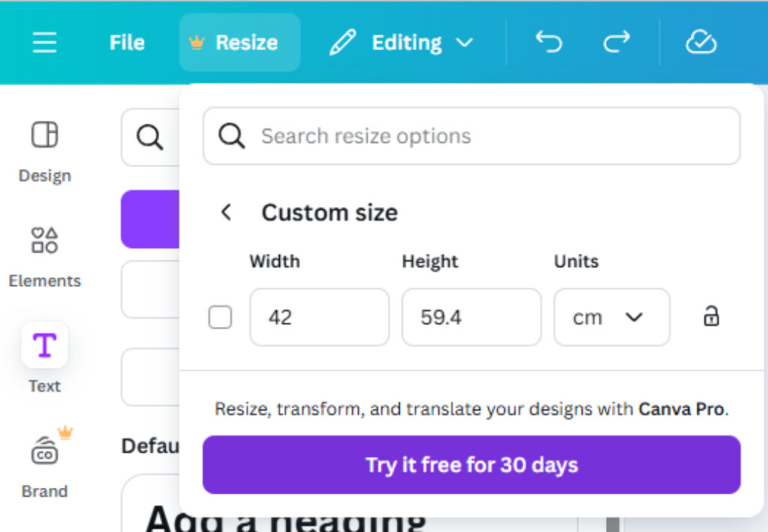Viewport: 768px width, 532px height.
Task: Expand the Editing mode chevron
Action: tap(464, 43)
